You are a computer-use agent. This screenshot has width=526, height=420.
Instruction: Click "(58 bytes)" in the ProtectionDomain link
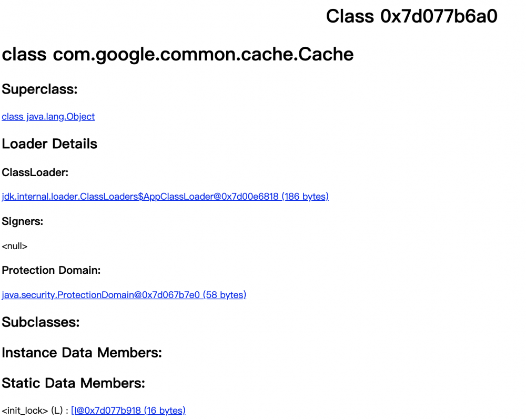coord(225,295)
